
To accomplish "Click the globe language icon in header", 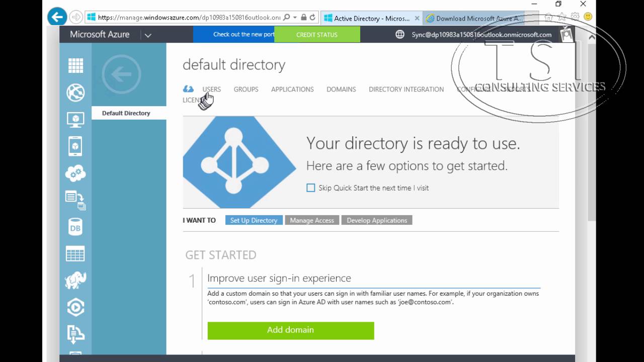I will (x=400, y=35).
